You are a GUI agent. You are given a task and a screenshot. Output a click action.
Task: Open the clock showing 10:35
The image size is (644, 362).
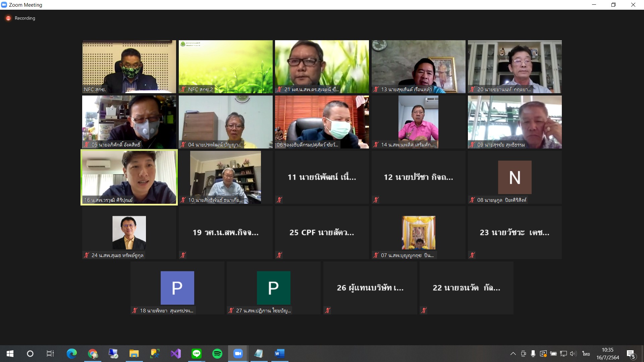coord(607,354)
